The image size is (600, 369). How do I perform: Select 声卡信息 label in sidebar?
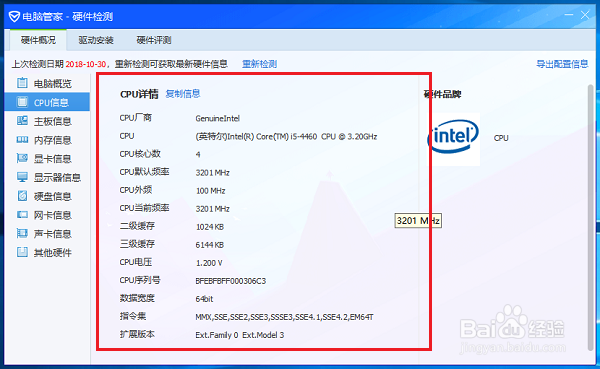click(52, 234)
